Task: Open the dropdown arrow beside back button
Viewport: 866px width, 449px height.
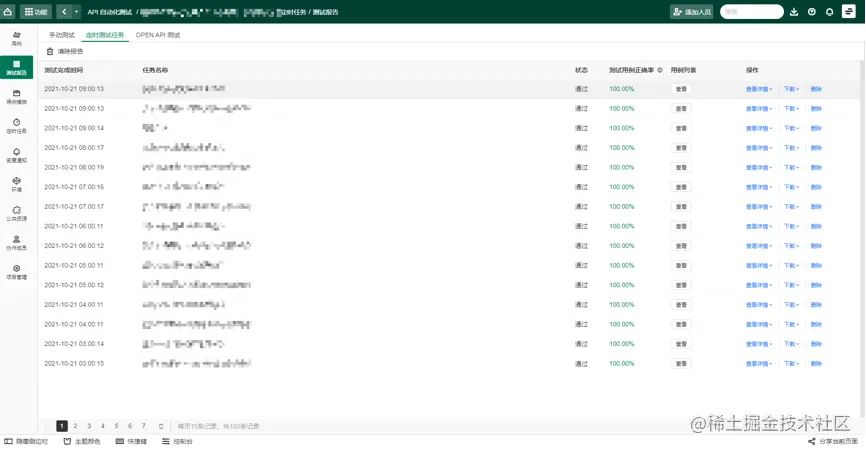Action: click(x=76, y=12)
